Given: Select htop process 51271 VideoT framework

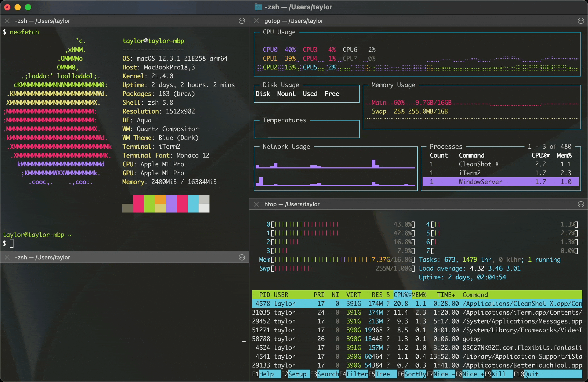Looking at the screenshot, I should [x=417, y=330].
